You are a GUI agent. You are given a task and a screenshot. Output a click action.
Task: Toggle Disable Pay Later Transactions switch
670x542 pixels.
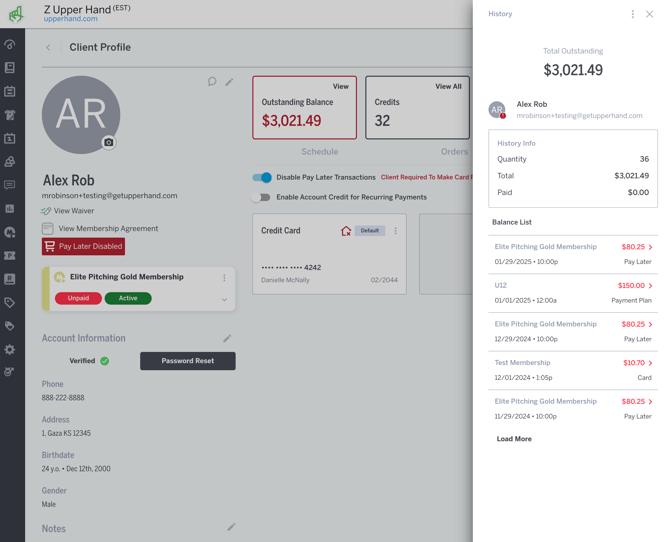262,177
